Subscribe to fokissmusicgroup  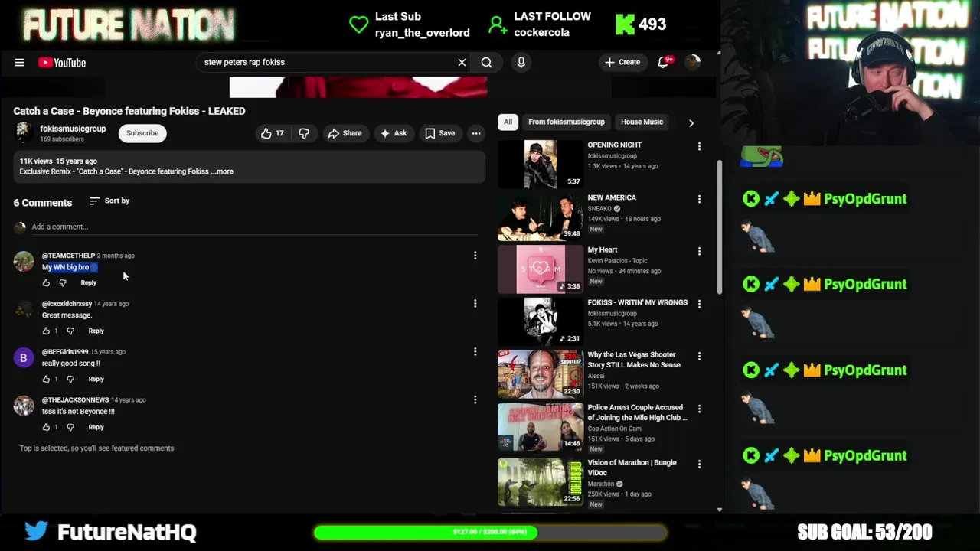point(142,133)
